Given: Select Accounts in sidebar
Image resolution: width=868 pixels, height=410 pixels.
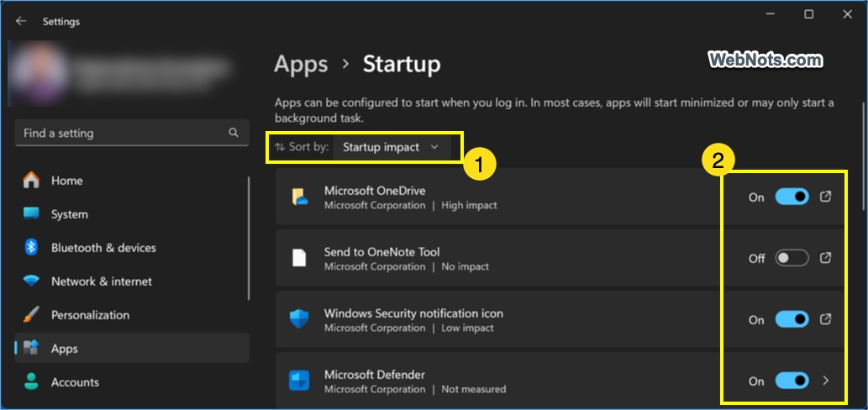Looking at the screenshot, I should coord(132,382).
